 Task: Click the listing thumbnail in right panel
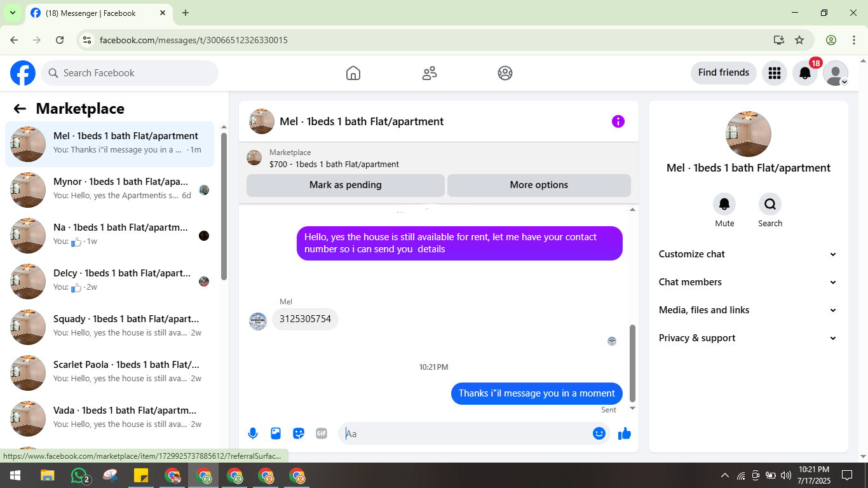point(749,134)
